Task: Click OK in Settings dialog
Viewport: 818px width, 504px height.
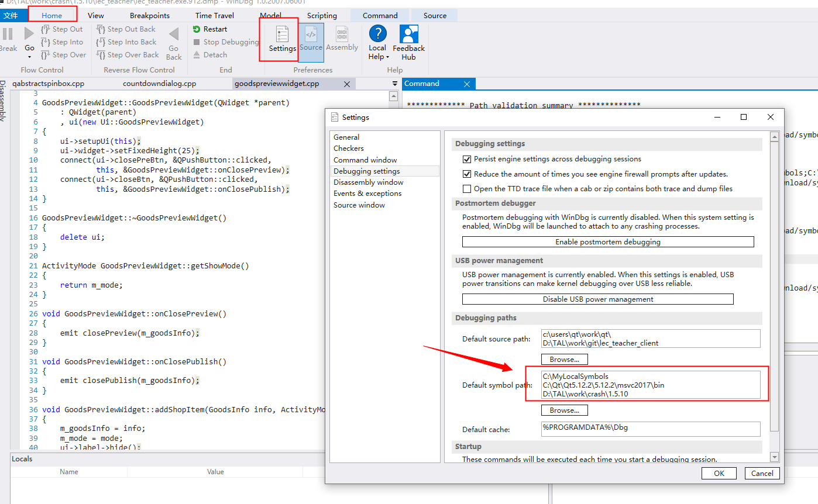Action: coord(719,473)
